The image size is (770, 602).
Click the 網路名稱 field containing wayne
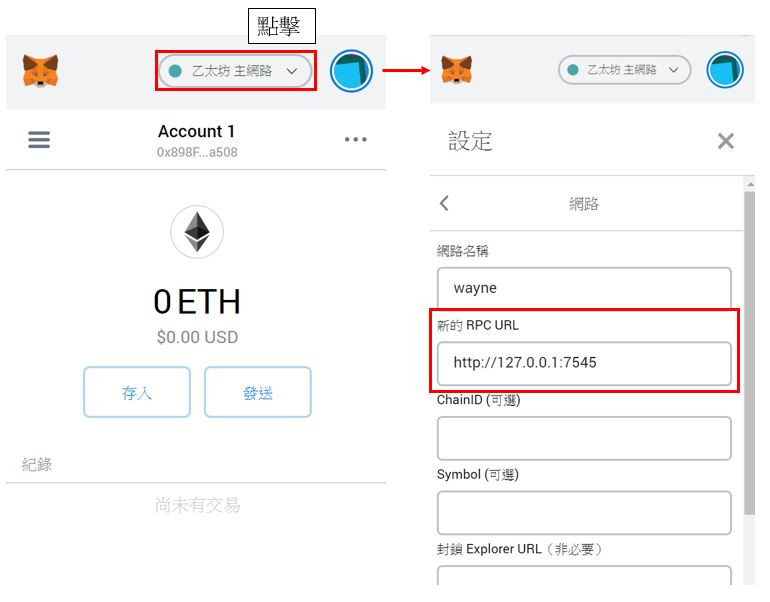(x=584, y=288)
